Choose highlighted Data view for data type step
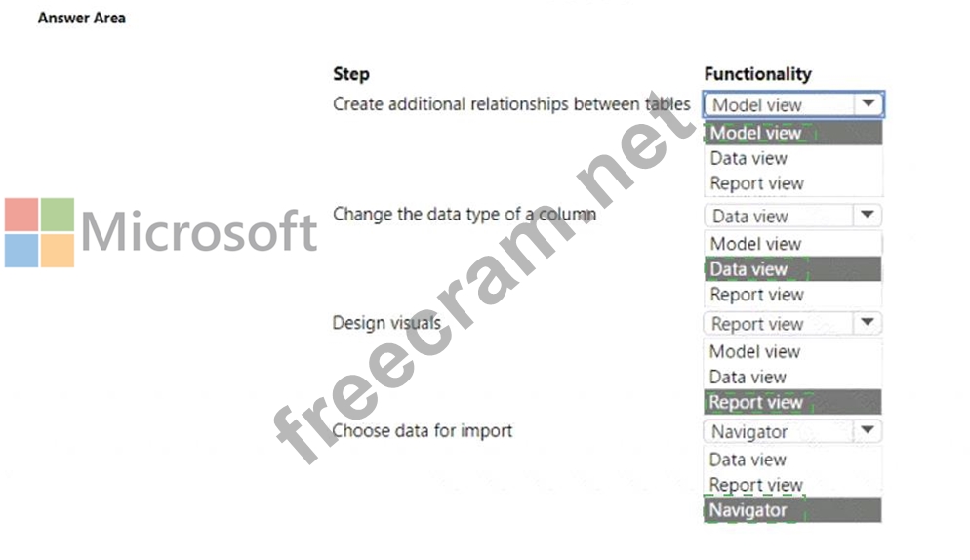Viewport: 970px width, 560px height. [748, 269]
